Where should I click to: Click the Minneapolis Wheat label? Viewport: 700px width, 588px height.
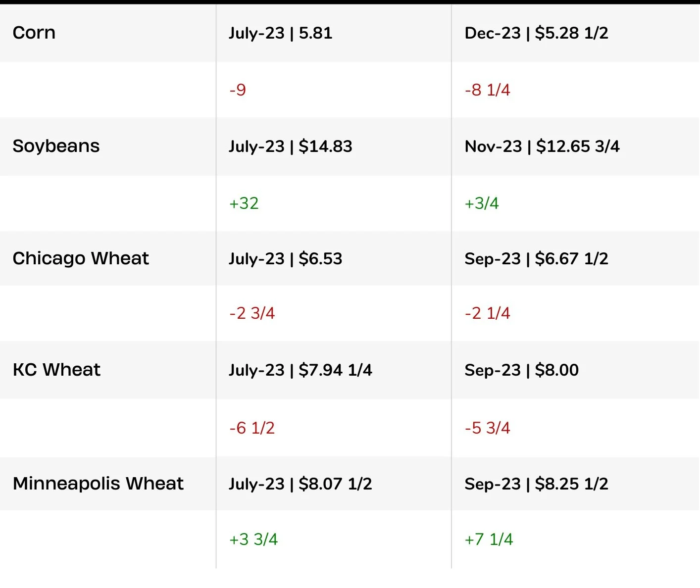[98, 484]
